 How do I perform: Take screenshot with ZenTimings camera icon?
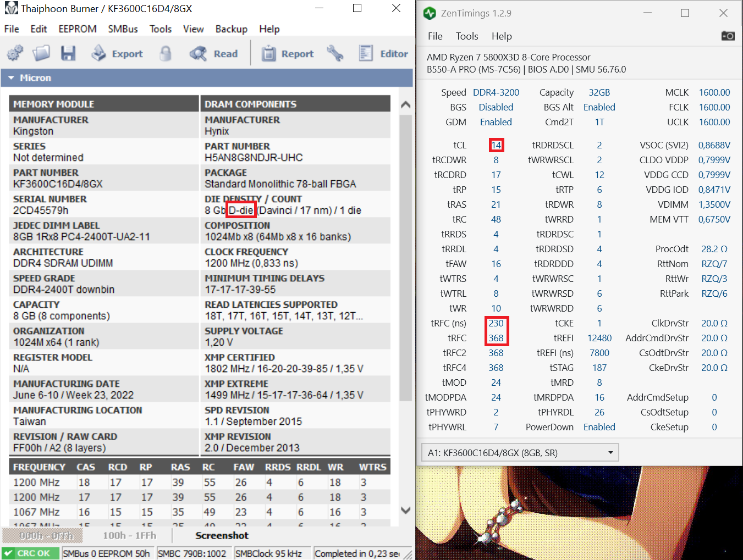pyautogui.click(x=728, y=36)
